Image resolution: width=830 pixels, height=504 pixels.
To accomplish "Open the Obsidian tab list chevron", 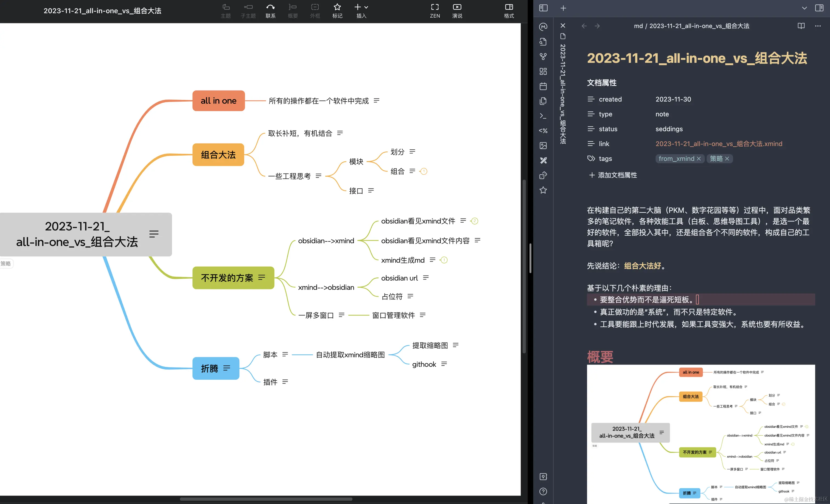I will pos(804,8).
